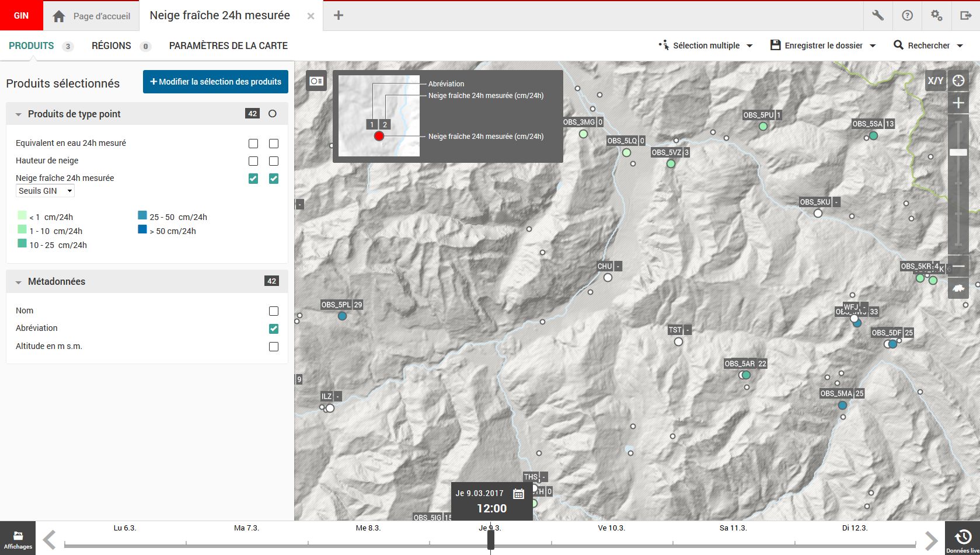Zoom in with the plus map button

click(958, 103)
